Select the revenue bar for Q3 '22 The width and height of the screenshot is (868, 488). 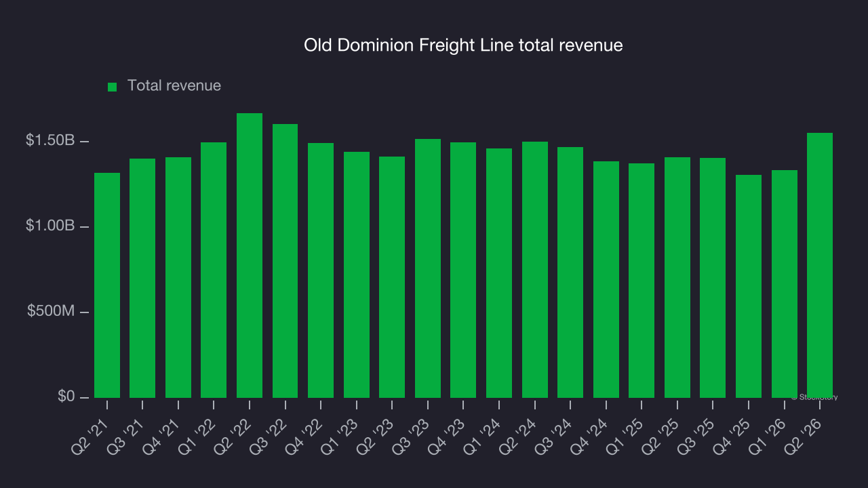coord(285,261)
